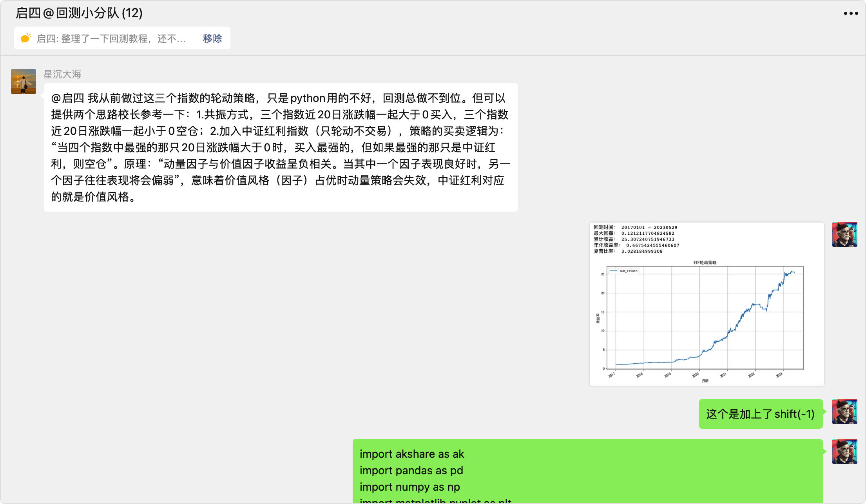
Task: Open the three-dots chat options menu
Action: tap(850, 13)
